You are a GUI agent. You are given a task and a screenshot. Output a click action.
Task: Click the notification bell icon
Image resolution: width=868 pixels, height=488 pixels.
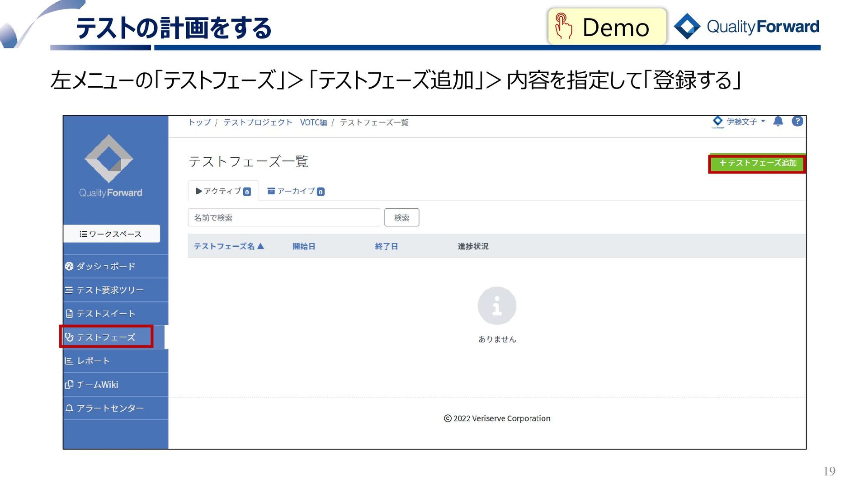(x=778, y=121)
